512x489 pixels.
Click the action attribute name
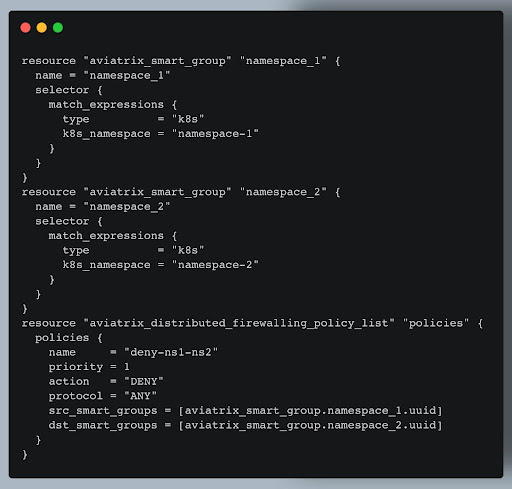[x=69, y=381]
